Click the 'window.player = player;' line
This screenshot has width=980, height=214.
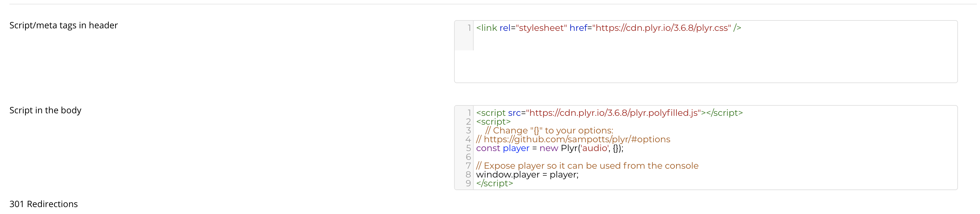(x=527, y=174)
